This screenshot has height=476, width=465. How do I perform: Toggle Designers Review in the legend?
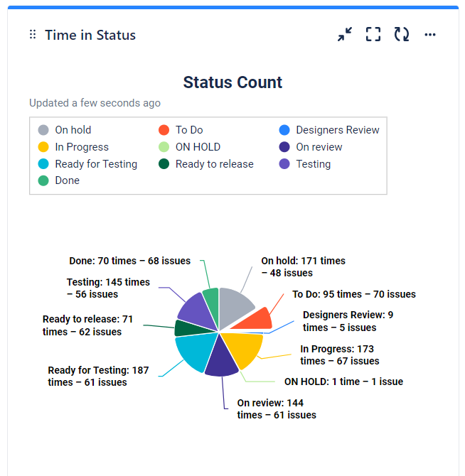[329, 130]
